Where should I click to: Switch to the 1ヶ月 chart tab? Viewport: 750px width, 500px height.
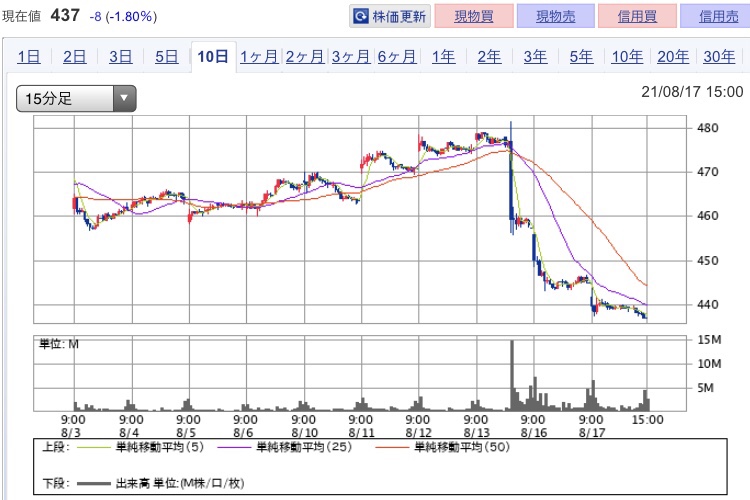(259, 57)
